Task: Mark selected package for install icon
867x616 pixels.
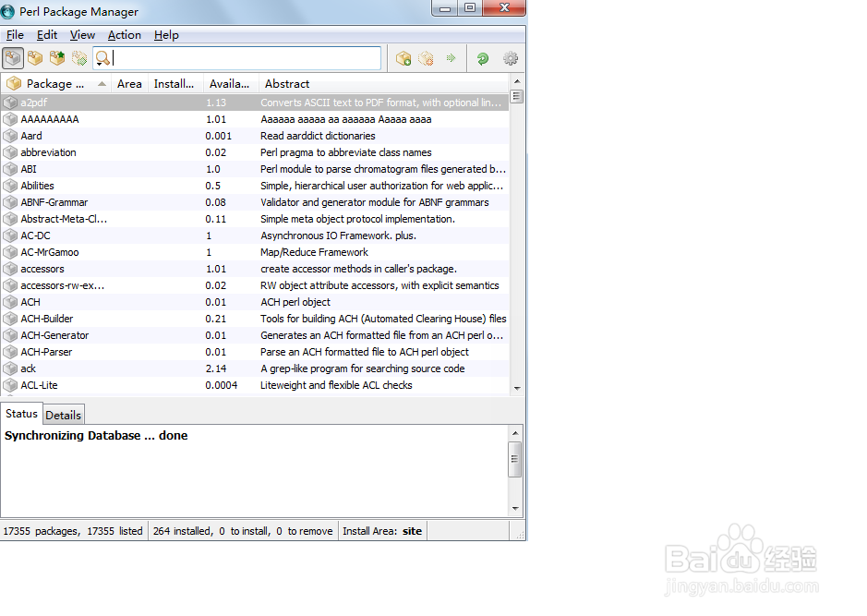Action: (x=403, y=58)
